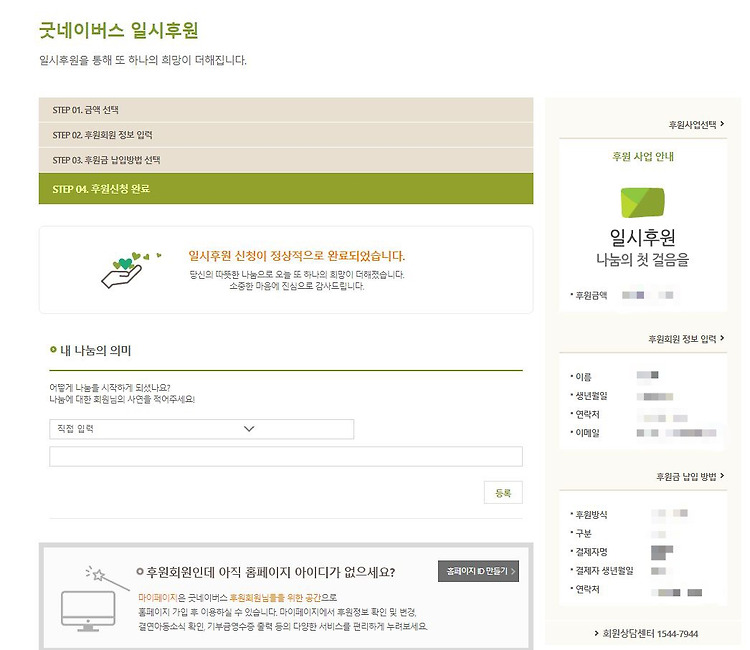
Task: Click the 결제자명 label in sidebar
Action: pos(591,552)
